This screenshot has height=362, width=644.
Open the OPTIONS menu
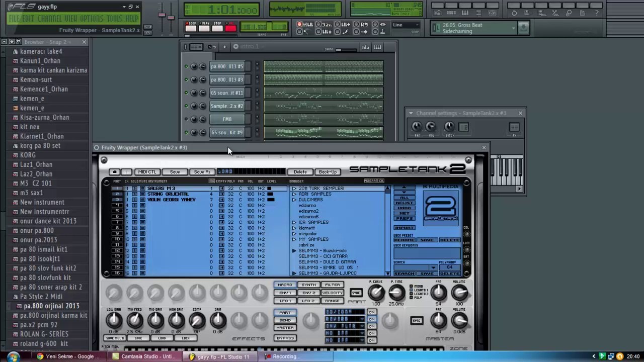pos(91,19)
